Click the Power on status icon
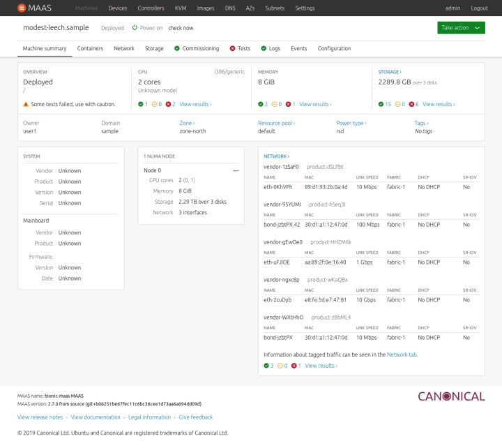This screenshot has height=448, width=502. tap(135, 27)
